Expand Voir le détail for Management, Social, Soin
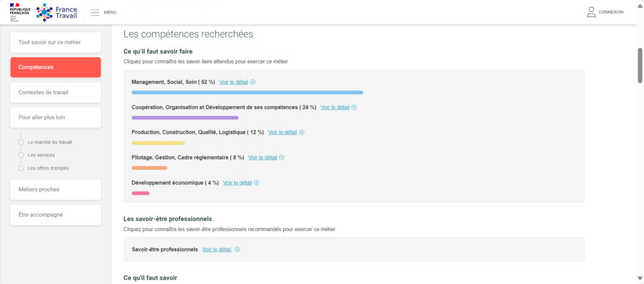The width and height of the screenshot is (644, 284). tap(234, 82)
